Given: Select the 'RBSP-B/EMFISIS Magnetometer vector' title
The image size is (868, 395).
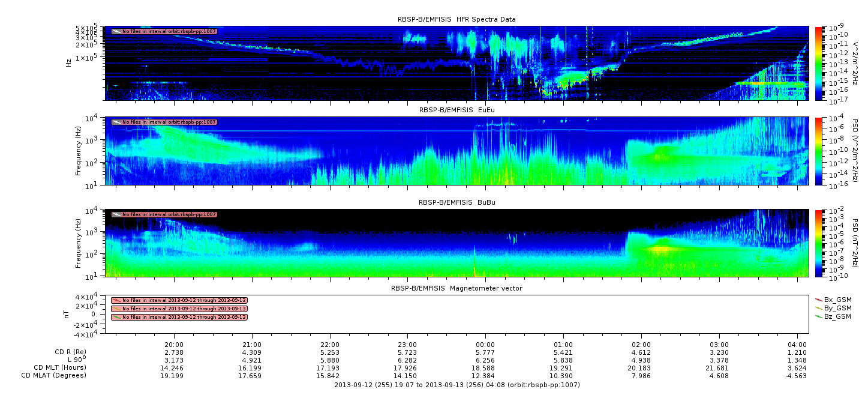Looking at the screenshot, I should [x=456, y=288].
